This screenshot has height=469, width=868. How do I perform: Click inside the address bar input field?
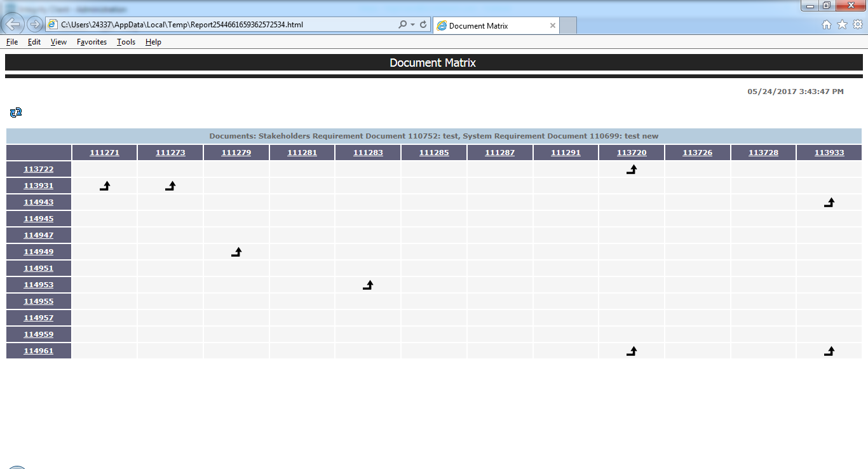[x=222, y=25]
